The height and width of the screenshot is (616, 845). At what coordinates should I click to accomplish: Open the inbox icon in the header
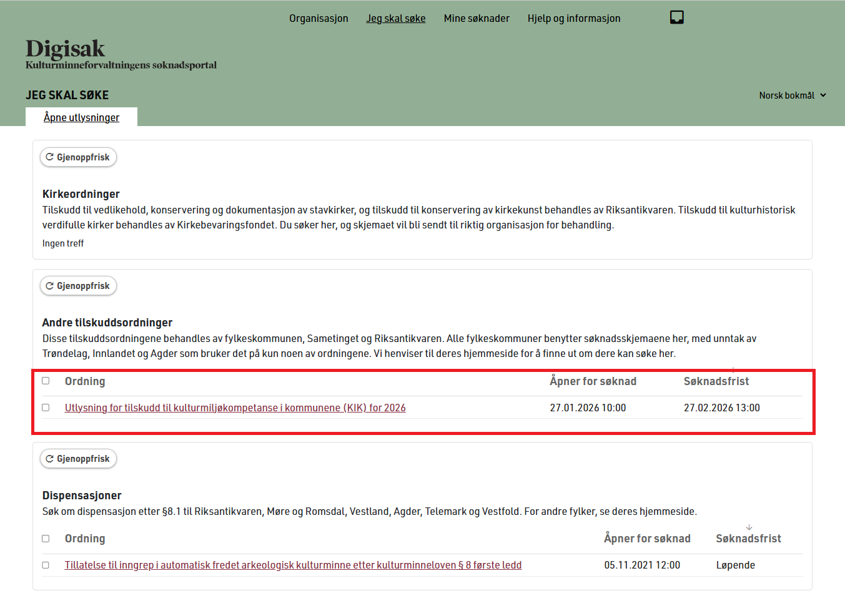tap(676, 17)
